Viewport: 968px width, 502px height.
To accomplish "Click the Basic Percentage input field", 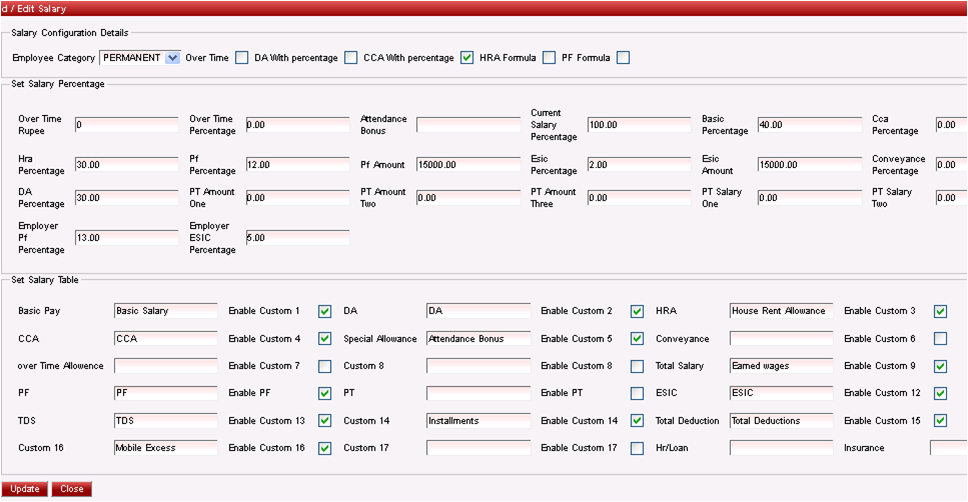I will pyautogui.click(x=809, y=125).
